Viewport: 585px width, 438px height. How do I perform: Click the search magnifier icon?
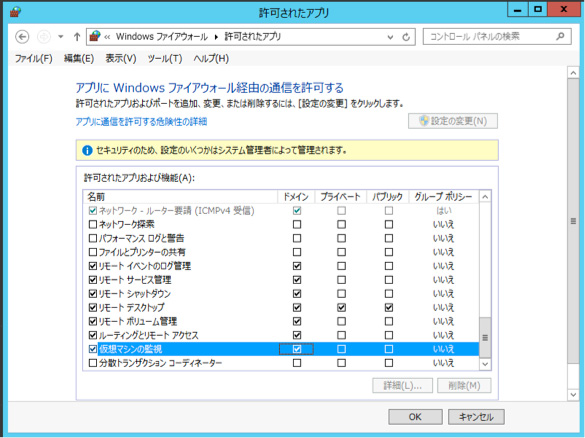(560, 37)
